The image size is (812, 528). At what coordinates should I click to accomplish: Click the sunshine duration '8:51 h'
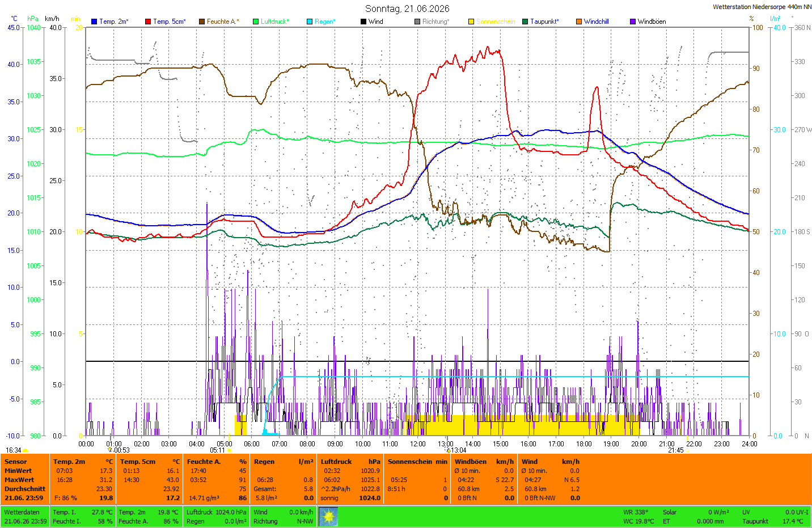(x=396, y=489)
